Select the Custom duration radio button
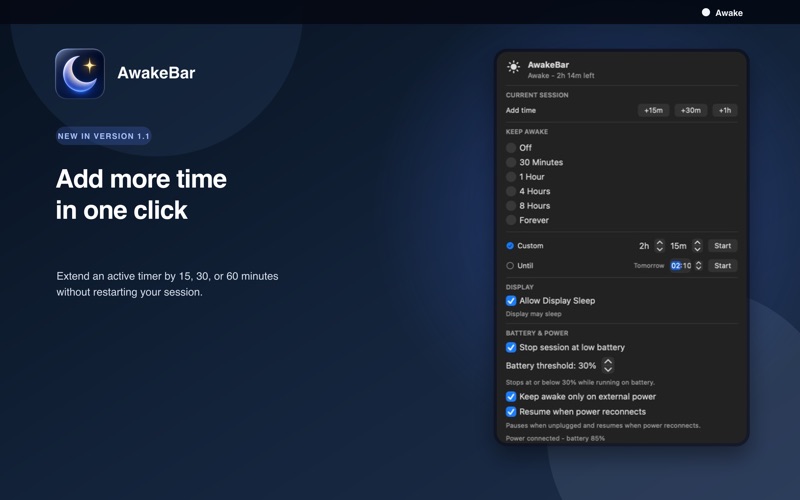800x500 pixels. coord(510,246)
